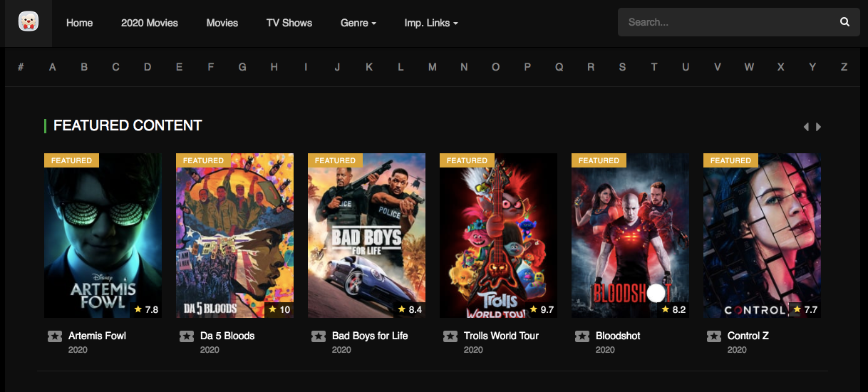Open Control Z poster thumbnail
Viewport: 868px width, 392px height.
click(x=762, y=235)
